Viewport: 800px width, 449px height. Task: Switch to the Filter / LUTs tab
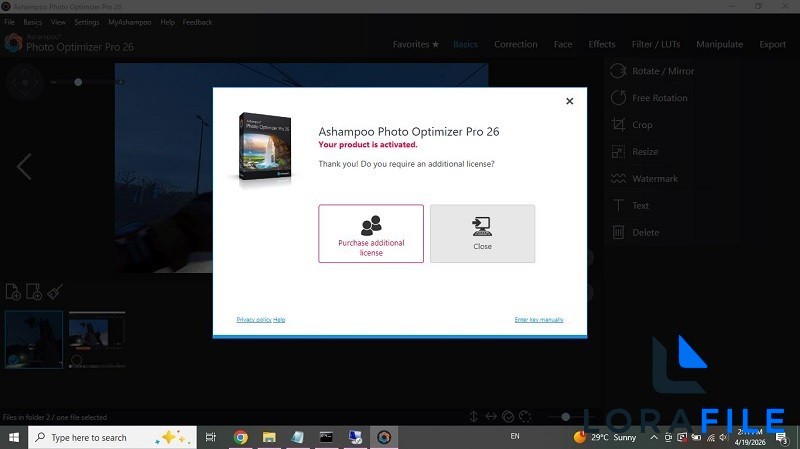coord(656,44)
